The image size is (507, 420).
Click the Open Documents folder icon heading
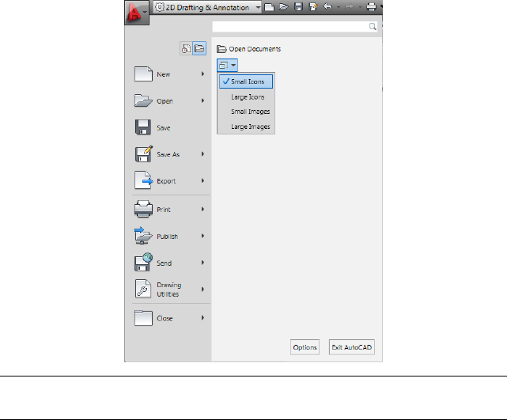pyautogui.click(x=221, y=49)
